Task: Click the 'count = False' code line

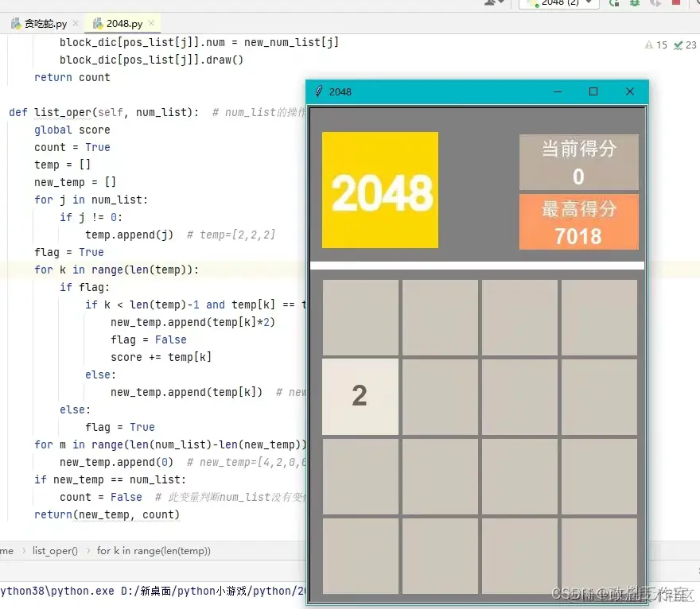Action: pyautogui.click(x=101, y=497)
